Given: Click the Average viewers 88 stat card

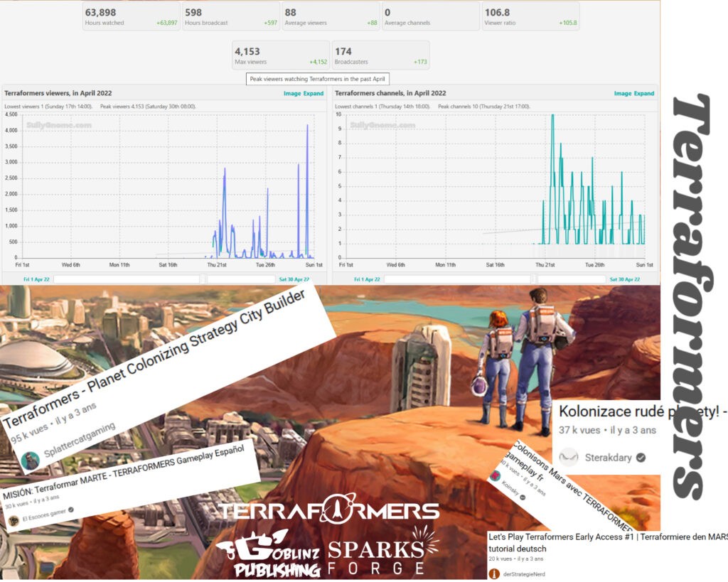Looking at the screenshot, I should point(331,16).
